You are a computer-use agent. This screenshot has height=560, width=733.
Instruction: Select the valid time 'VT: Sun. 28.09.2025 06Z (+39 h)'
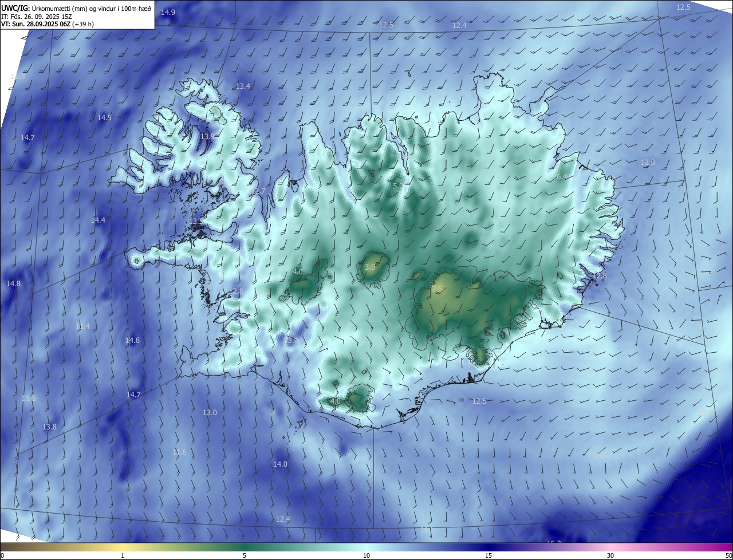pos(48,24)
